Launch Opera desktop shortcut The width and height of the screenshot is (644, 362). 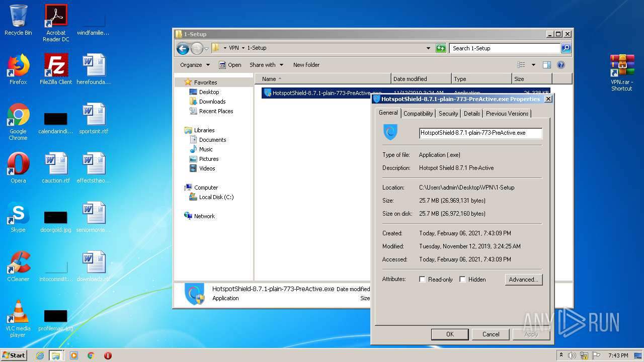point(18,168)
